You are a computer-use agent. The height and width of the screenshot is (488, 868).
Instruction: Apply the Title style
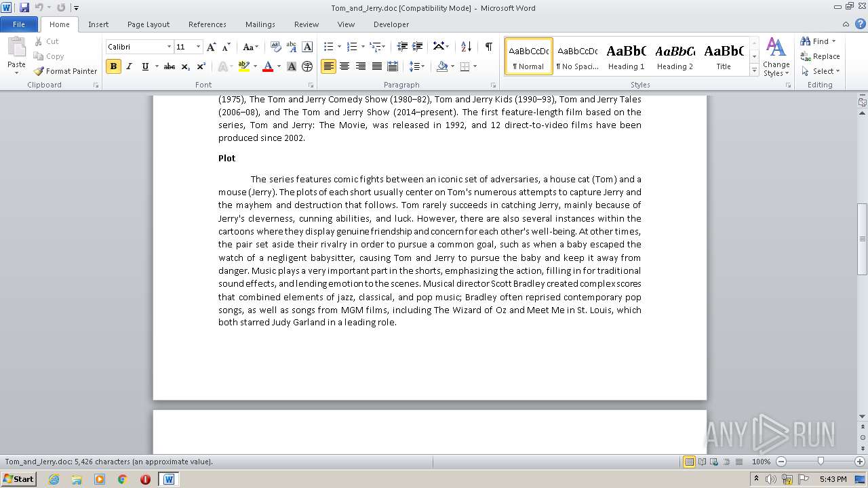point(724,56)
